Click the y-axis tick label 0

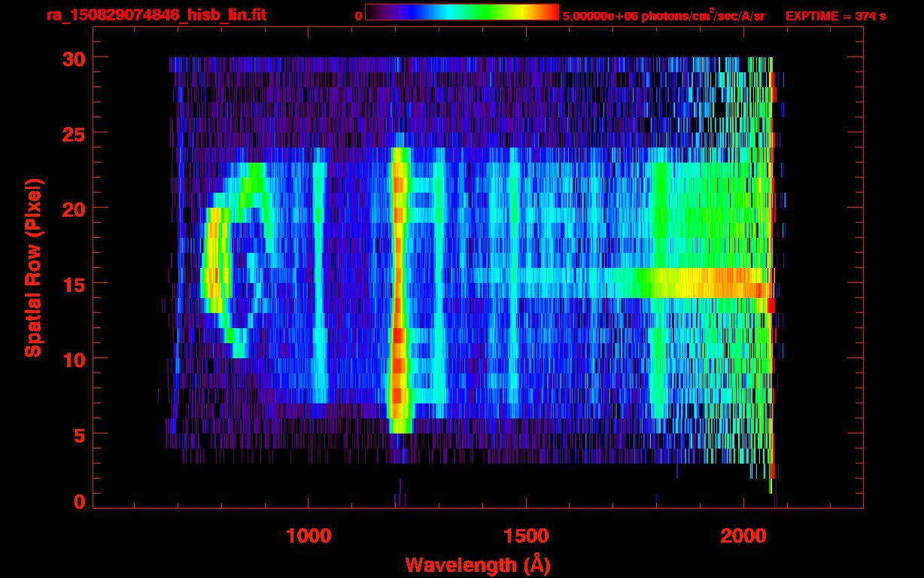[x=80, y=502]
